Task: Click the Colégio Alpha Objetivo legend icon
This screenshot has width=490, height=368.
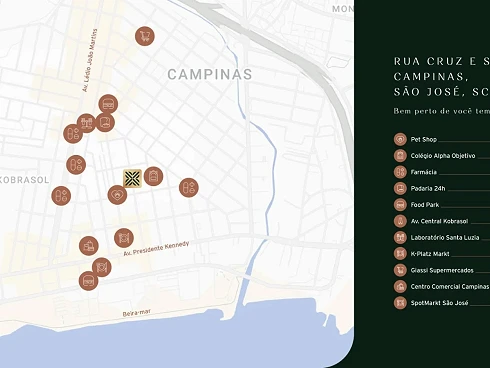Action: [400, 155]
